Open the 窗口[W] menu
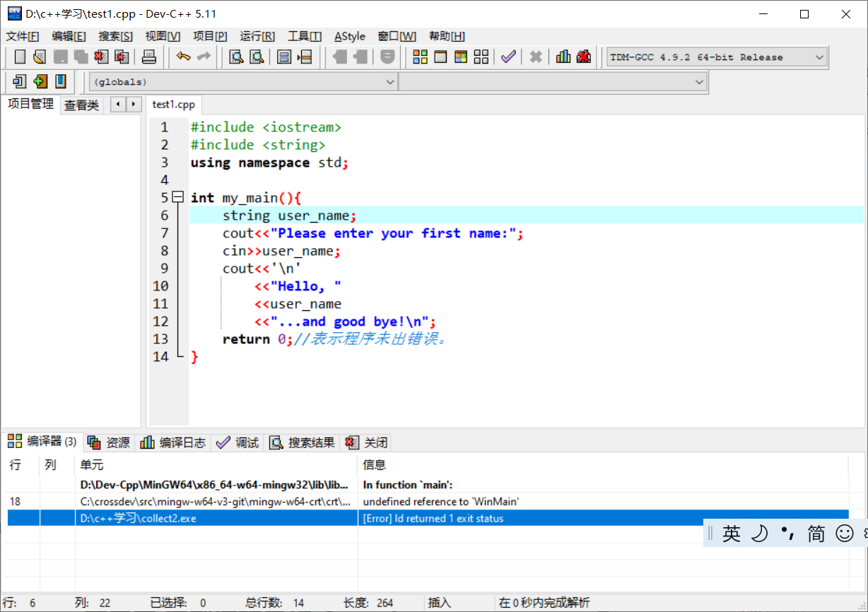868x612 pixels. [x=397, y=37]
